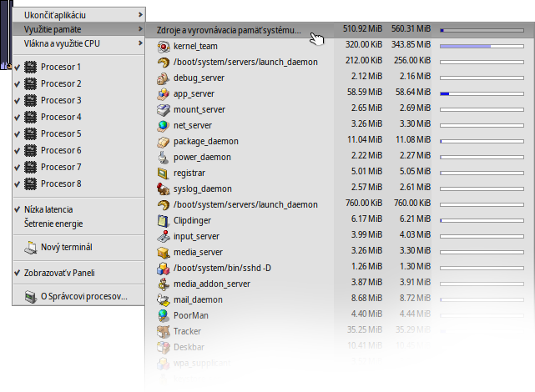The height and width of the screenshot is (392, 535).
Task: Click the PoorMan globe icon
Action: click(164, 315)
